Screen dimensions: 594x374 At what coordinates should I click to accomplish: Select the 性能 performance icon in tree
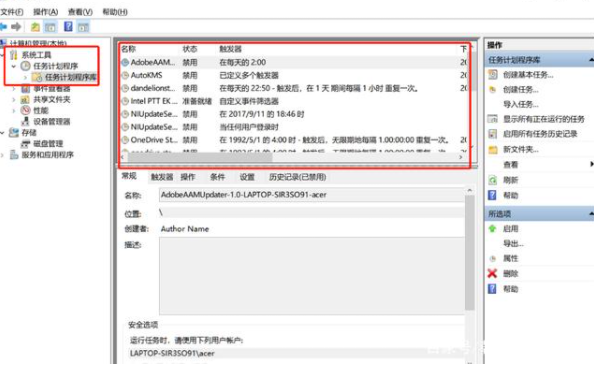(x=25, y=110)
